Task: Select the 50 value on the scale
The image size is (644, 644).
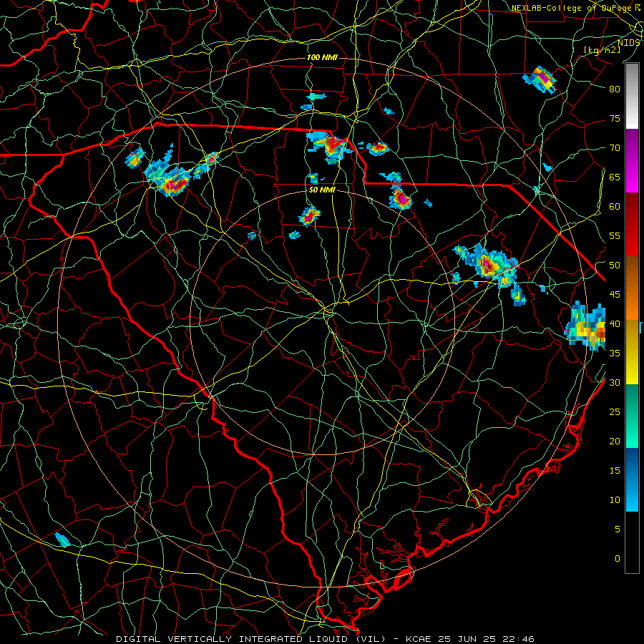Action: (615, 265)
